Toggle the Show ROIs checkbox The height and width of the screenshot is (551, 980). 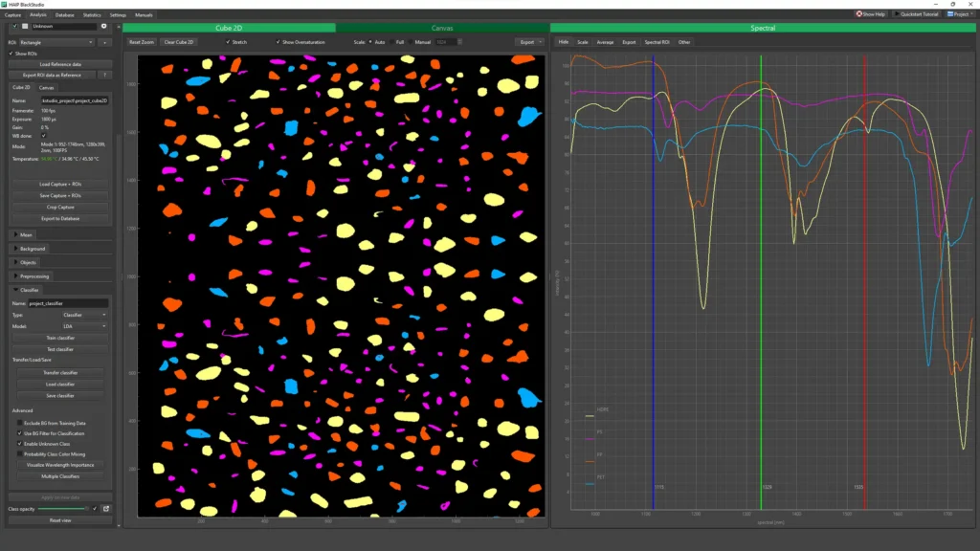(x=11, y=54)
